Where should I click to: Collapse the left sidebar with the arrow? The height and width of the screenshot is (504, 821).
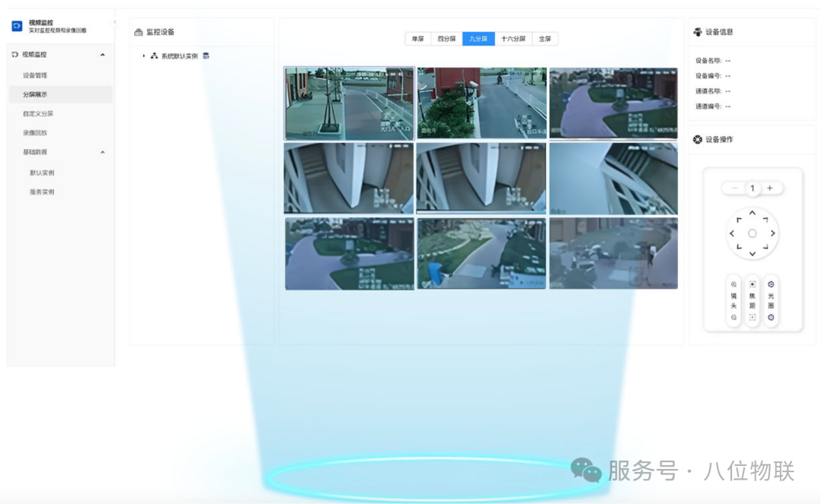click(x=115, y=22)
